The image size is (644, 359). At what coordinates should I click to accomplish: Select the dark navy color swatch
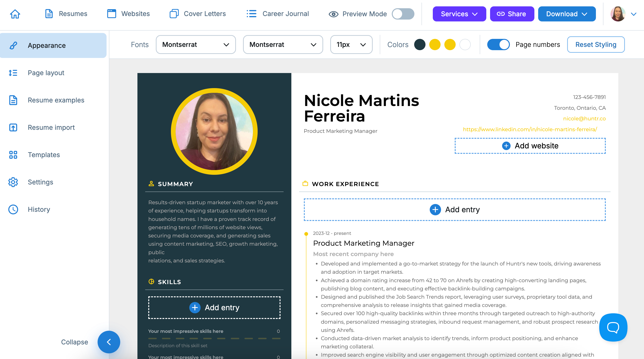tap(420, 45)
